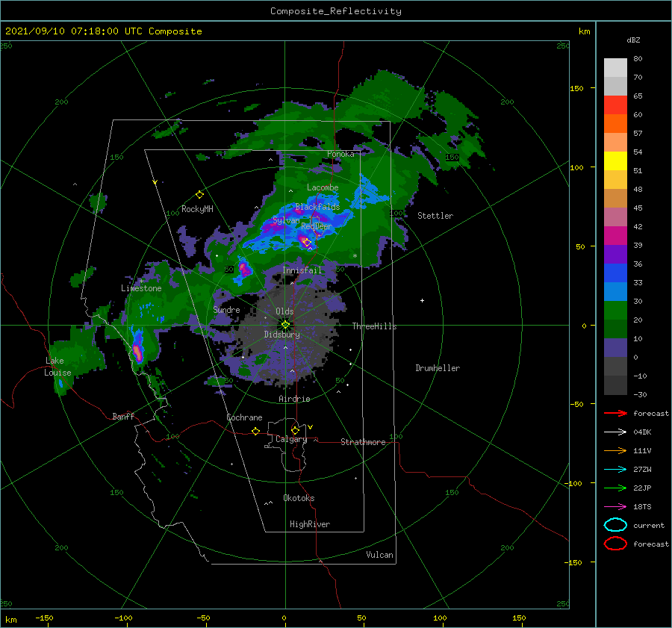672x628 pixels.
Task: Click yellow diamond marker near RockyMH
Action: 199,195
